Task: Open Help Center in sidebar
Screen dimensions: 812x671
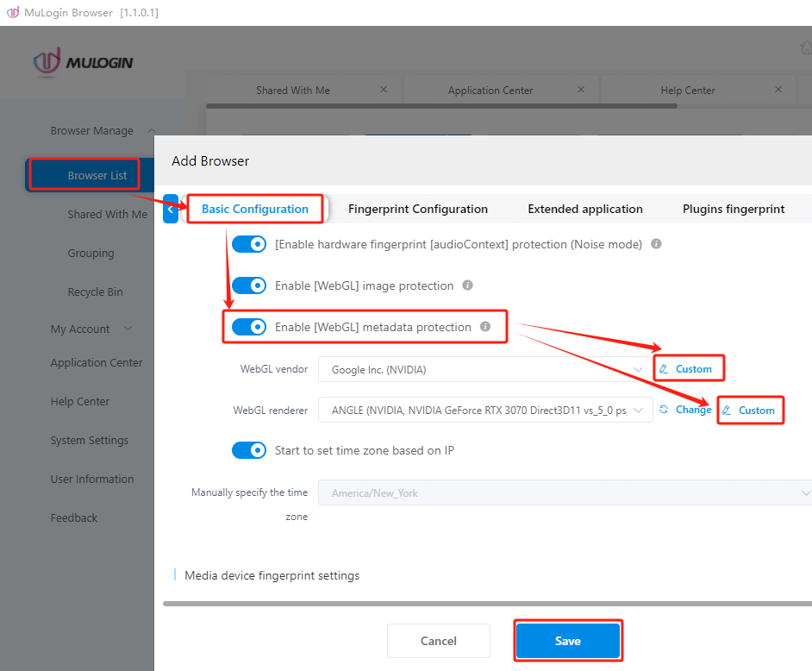Action: 80,402
